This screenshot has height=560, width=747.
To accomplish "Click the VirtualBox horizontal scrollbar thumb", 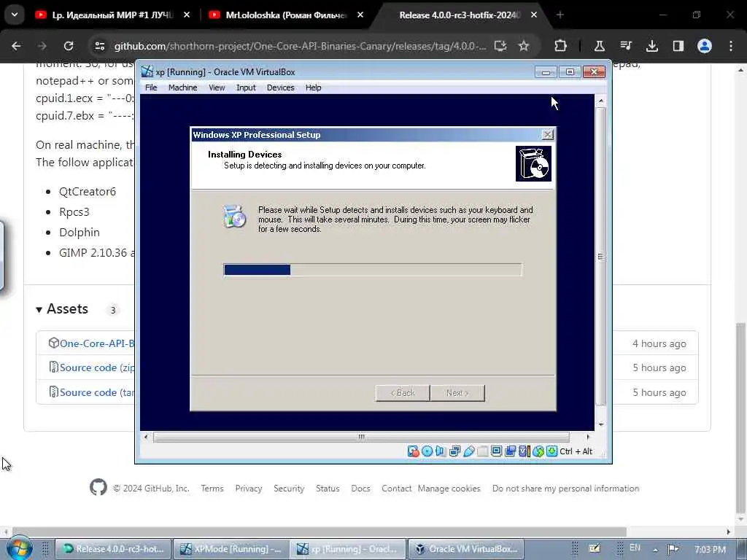I will (x=362, y=437).
